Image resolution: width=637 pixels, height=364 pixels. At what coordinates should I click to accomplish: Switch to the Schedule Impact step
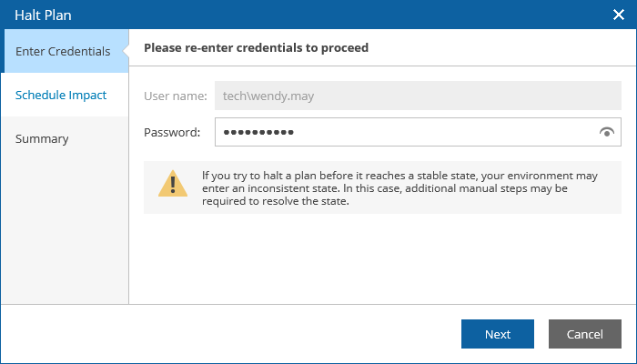(x=61, y=95)
